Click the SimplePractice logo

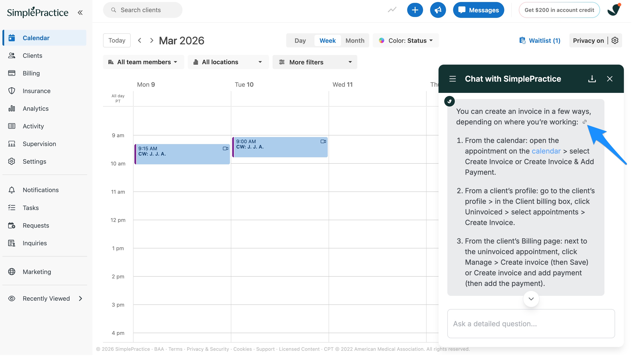pos(38,12)
